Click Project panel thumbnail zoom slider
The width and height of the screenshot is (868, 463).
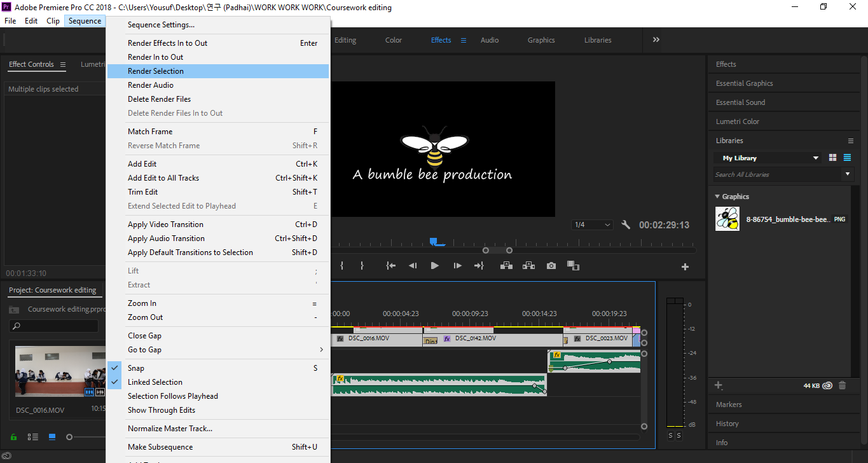click(69, 437)
